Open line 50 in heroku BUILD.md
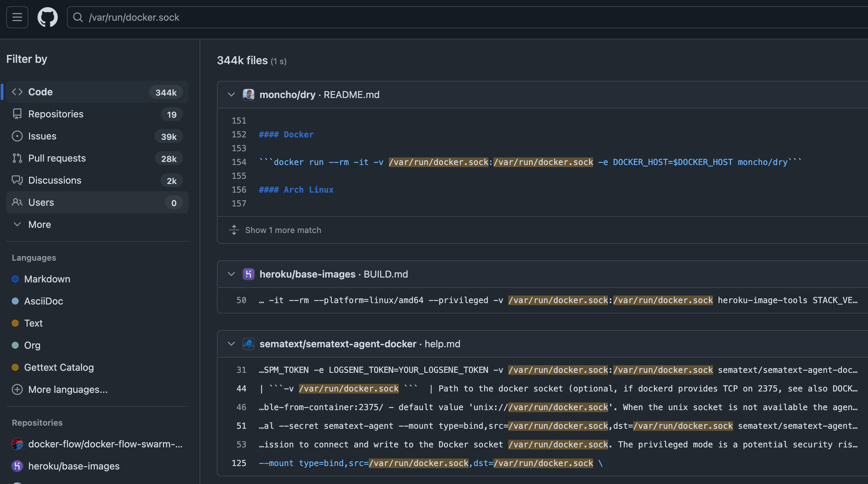The width and height of the screenshot is (868, 484). pos(241,300)
